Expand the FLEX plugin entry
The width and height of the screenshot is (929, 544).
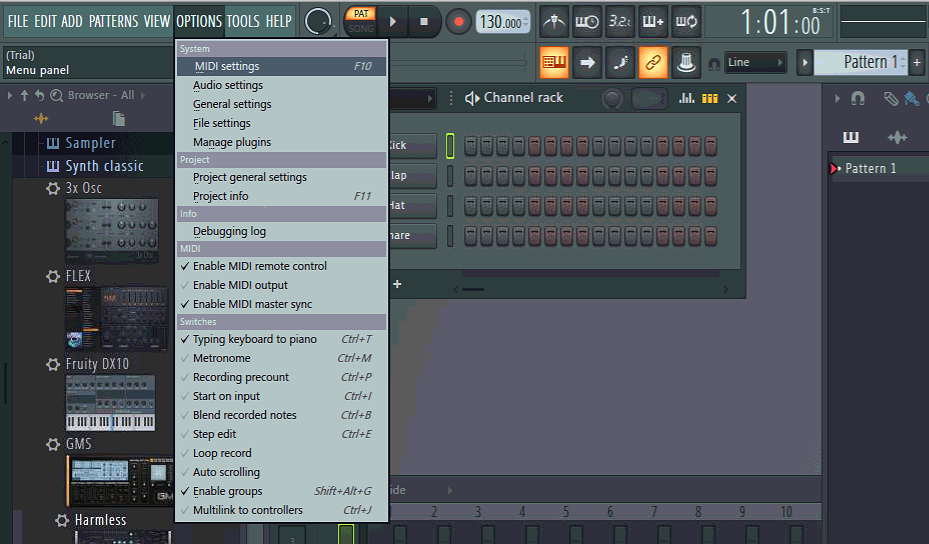coord(53,276)
